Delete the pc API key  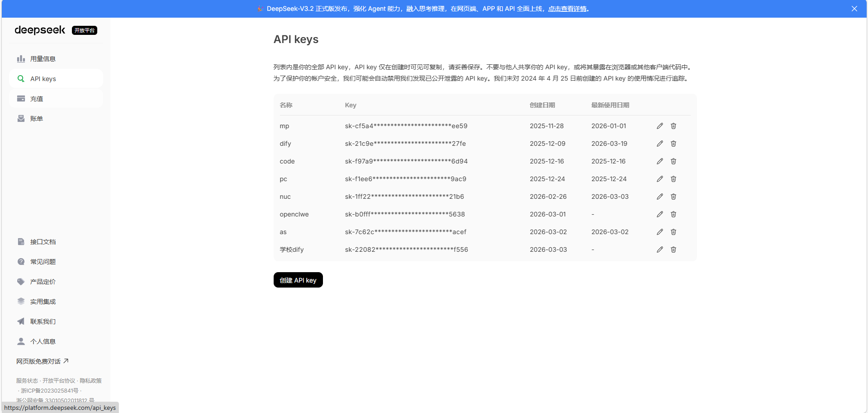673,179
